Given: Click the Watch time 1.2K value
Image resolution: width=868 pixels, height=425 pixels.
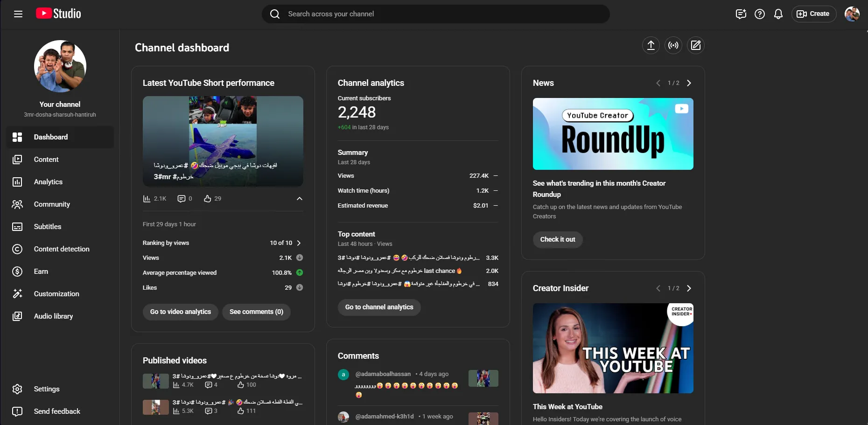Looking at the screenshot, I should pos(483,191).
